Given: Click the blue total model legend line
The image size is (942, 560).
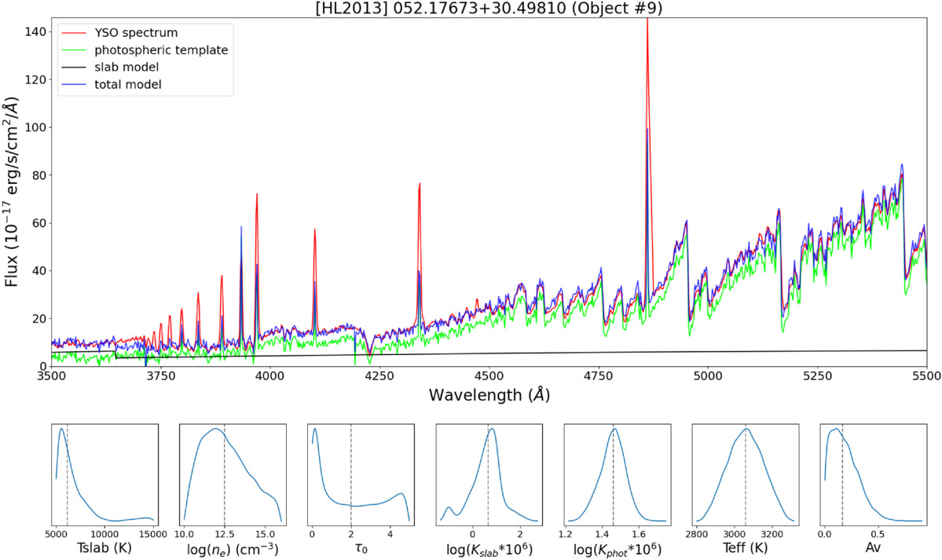Looking at the screenshot, I should (x=75, y=85).
